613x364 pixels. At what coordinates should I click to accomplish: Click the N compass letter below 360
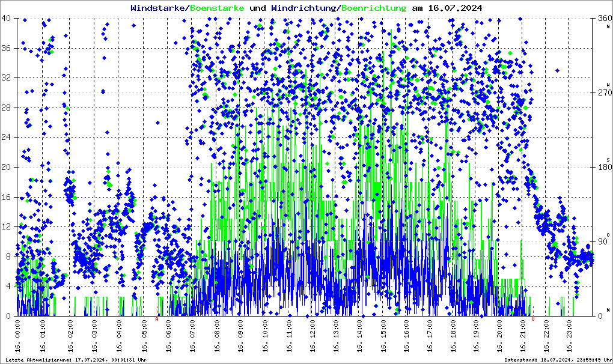point(608,26)
